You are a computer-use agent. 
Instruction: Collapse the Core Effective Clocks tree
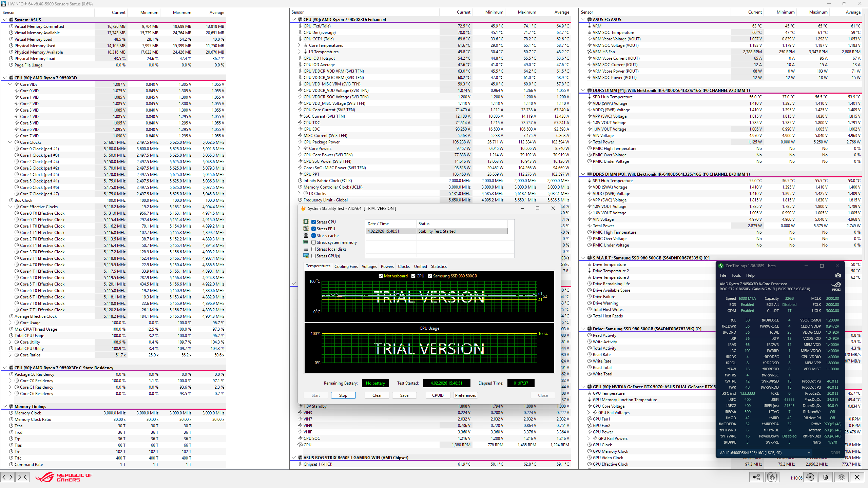tap(10, 207)
